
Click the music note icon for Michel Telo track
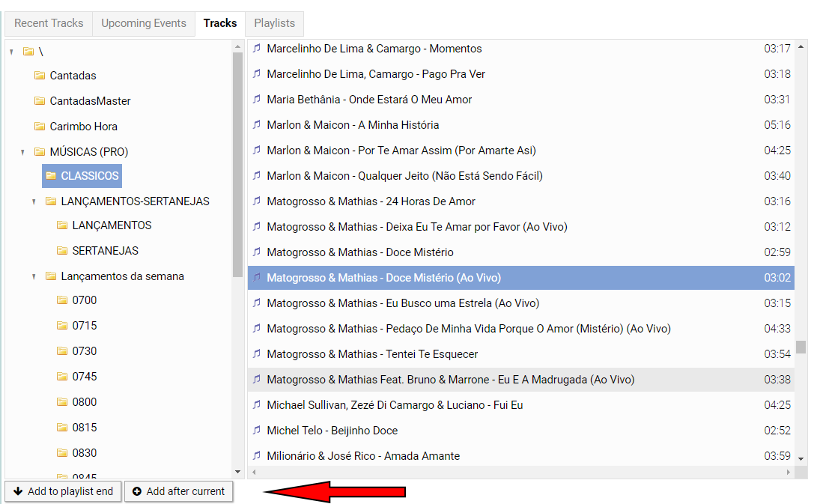click(x=257, y=431)
